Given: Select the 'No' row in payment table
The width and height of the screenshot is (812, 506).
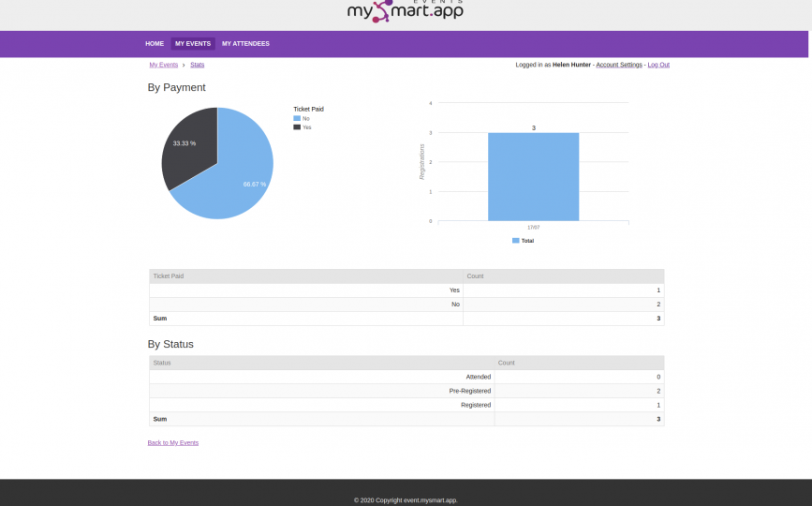Looking at the screenshot, I should [x=406, y=304].
